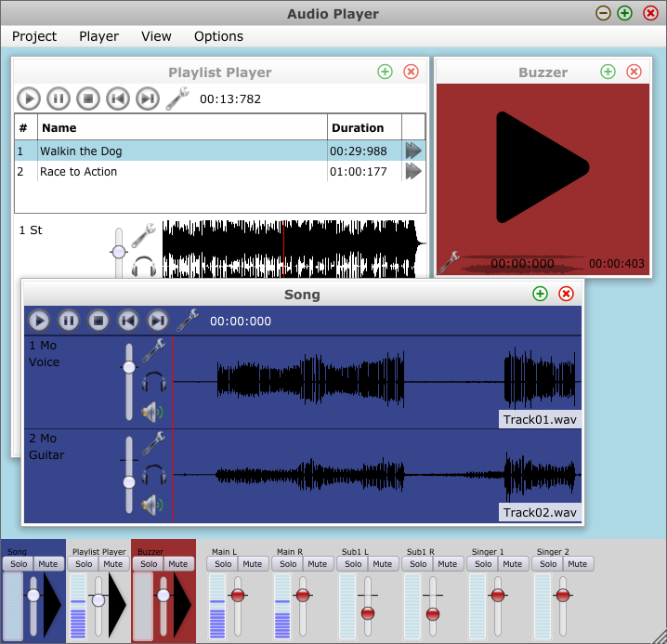Toggle speaker output on Guitar track
Screen dimensions: 667x644
(x=152, y=505)
